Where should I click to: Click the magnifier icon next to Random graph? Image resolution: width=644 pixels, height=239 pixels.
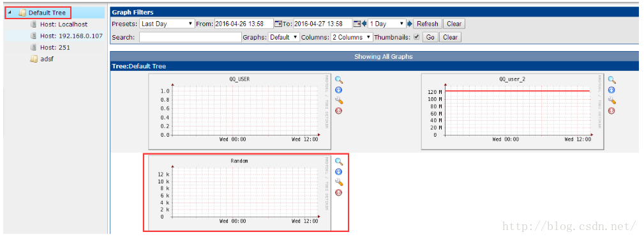[339, 162]
